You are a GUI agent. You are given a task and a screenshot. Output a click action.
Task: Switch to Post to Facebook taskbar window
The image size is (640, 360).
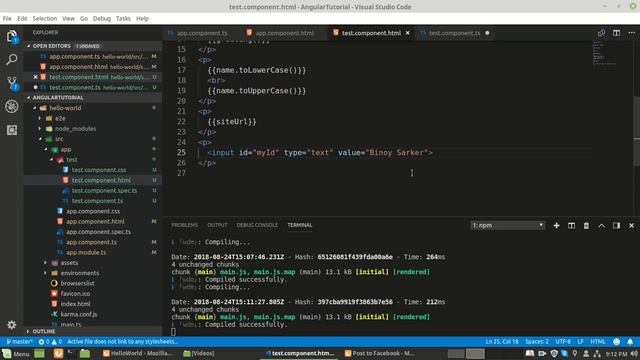[x=379, y=353]
